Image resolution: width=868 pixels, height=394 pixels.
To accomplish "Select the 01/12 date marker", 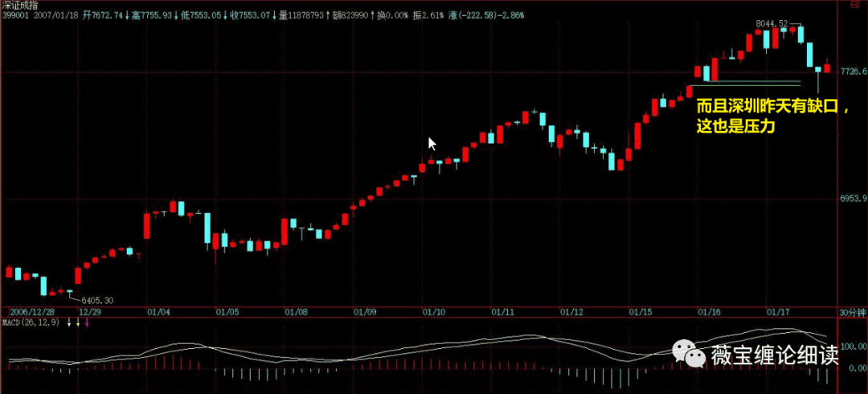I will pos(571,312).
